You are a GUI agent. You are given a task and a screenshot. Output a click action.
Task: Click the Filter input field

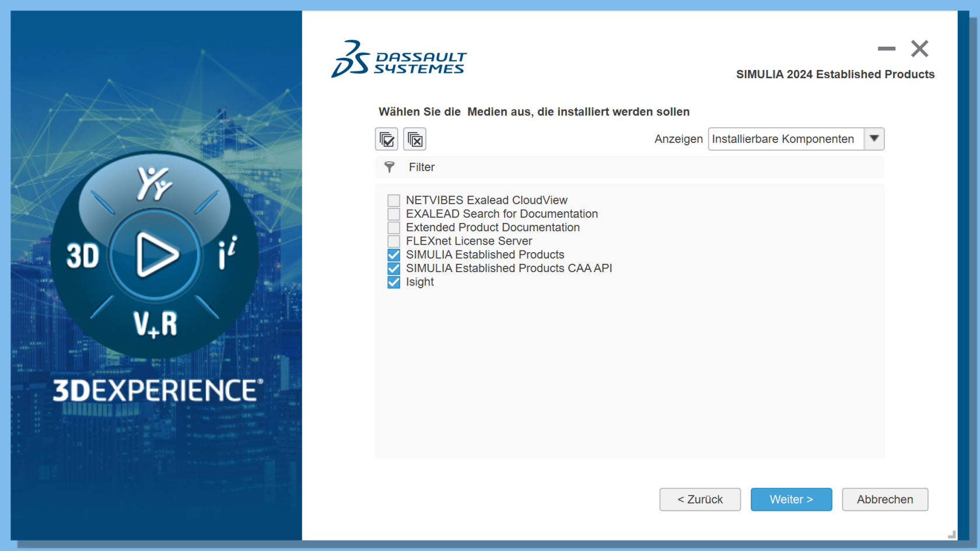click(630, 167)
